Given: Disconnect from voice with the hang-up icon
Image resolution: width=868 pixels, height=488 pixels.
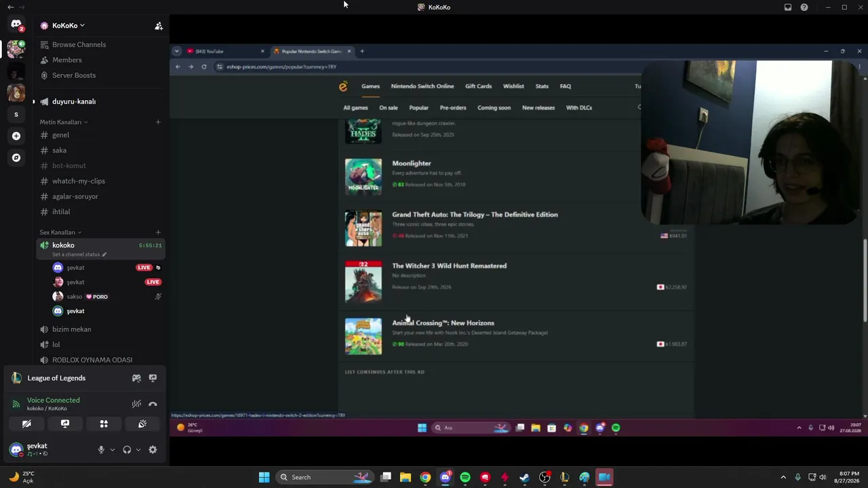Looking at the screenshot, I should (153, 404).
